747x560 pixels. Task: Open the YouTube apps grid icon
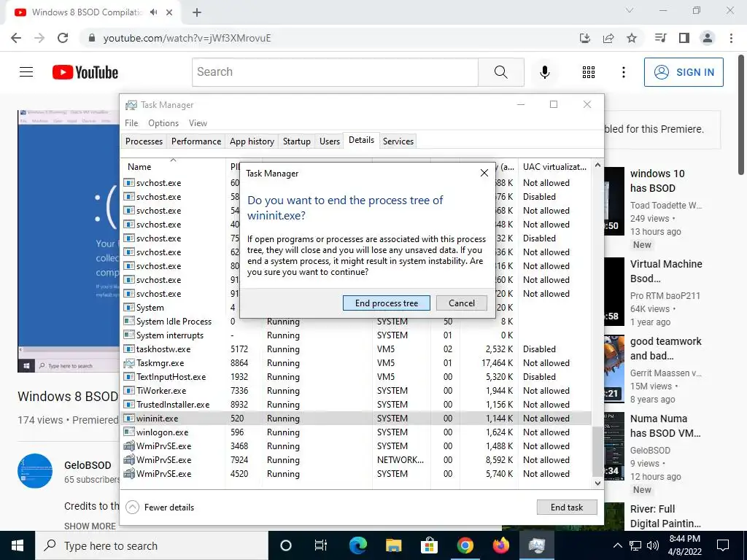click(x=589, y=72)
